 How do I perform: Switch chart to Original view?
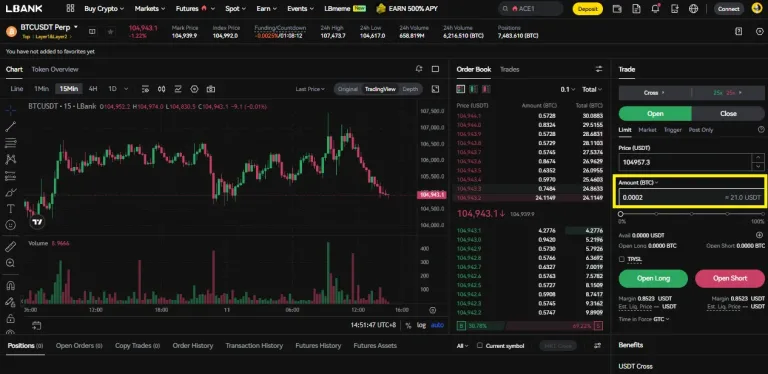click(348, 89)
